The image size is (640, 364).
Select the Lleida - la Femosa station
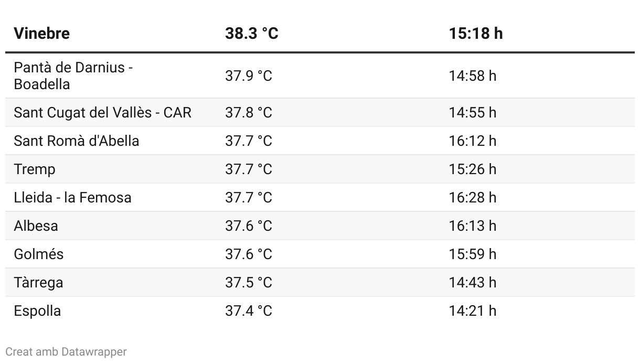72,197
